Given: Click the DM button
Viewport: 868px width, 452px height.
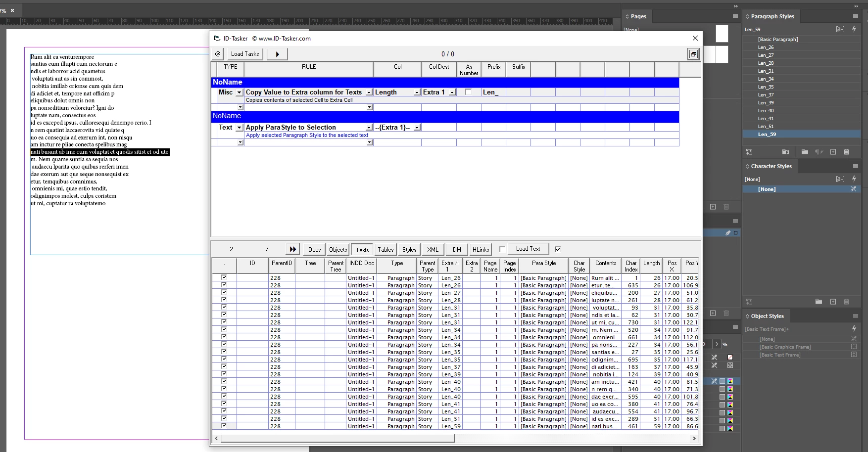Looking at the screenshot, I should (457, 250).
